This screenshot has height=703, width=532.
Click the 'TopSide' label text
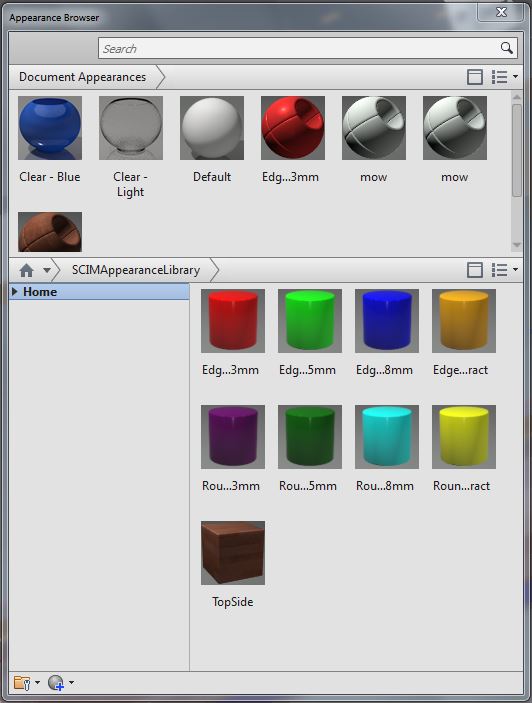click(x=233, y=602)
